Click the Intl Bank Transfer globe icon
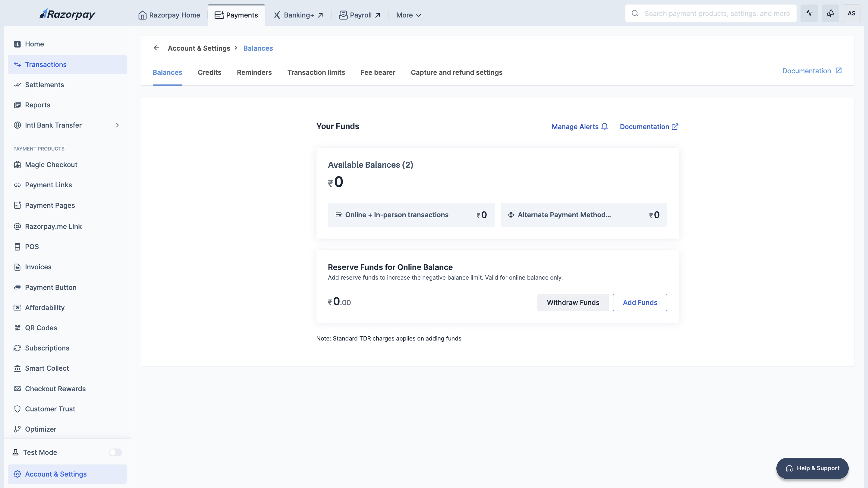The width and height of the screenshot is (868, 488). [x=17, y=125]
